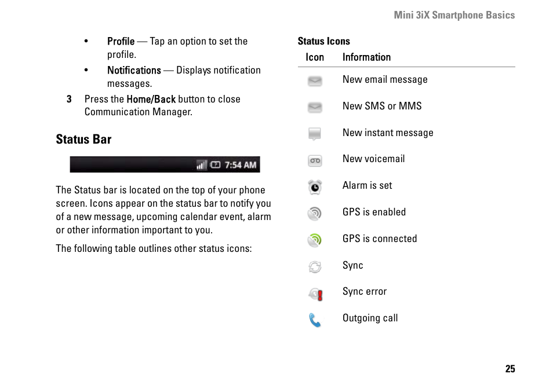Click the bold word Profile
This screenshot has height=392, width=553.
121,41
